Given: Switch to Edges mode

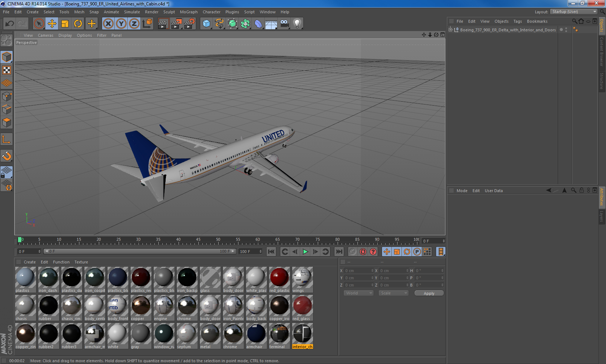Looking at the screenshot, I should (6, 109).
